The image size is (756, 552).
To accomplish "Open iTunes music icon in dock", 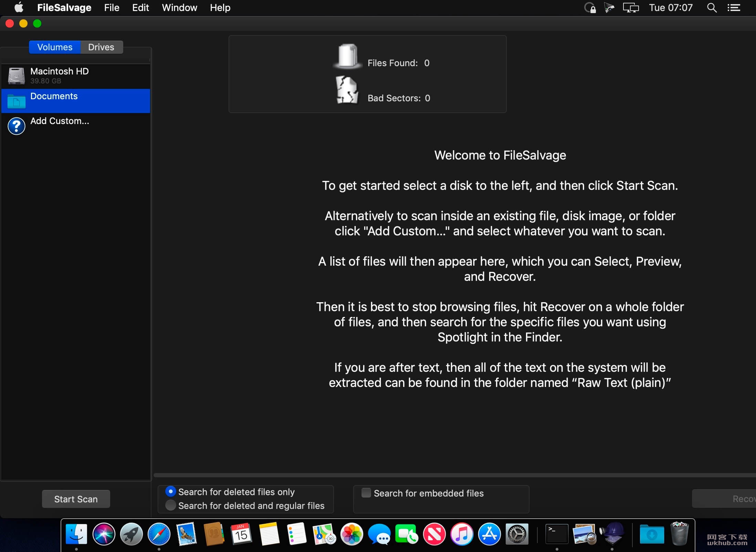I will pos(462,534).
